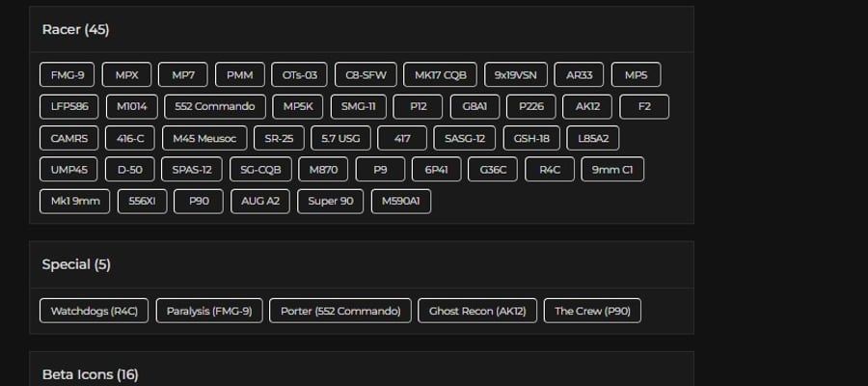Screen dimensions: 868x386
Task: Click the SMG-11 tag
Action: [x=359, y=107]
